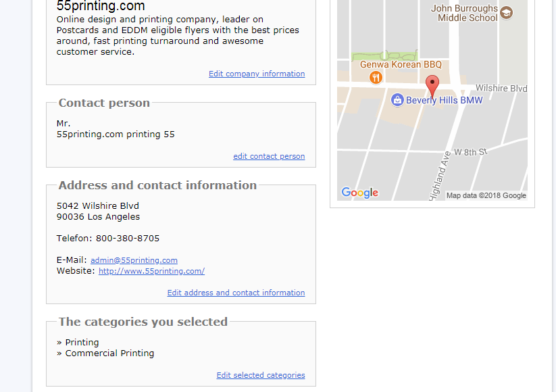Click the Highland Ave street label
The image size is (556, 392).
coord(439,175)
